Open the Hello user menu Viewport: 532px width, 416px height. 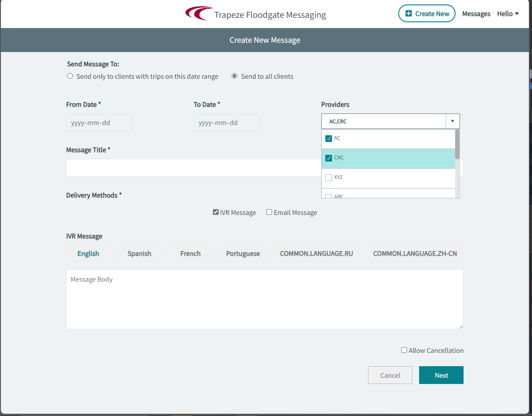(507, 13)
